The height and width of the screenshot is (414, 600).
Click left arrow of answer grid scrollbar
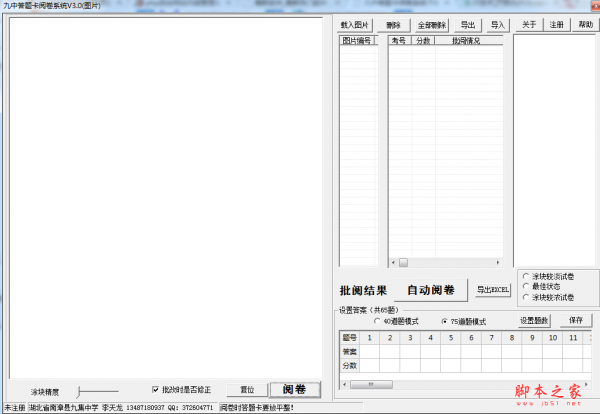pyautogui.click(x=344, y=384)
